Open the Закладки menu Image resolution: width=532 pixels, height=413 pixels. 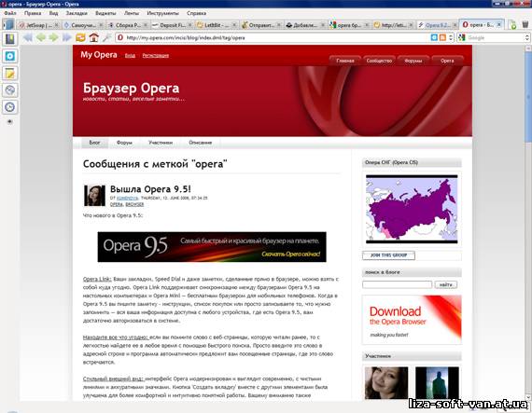77,13
